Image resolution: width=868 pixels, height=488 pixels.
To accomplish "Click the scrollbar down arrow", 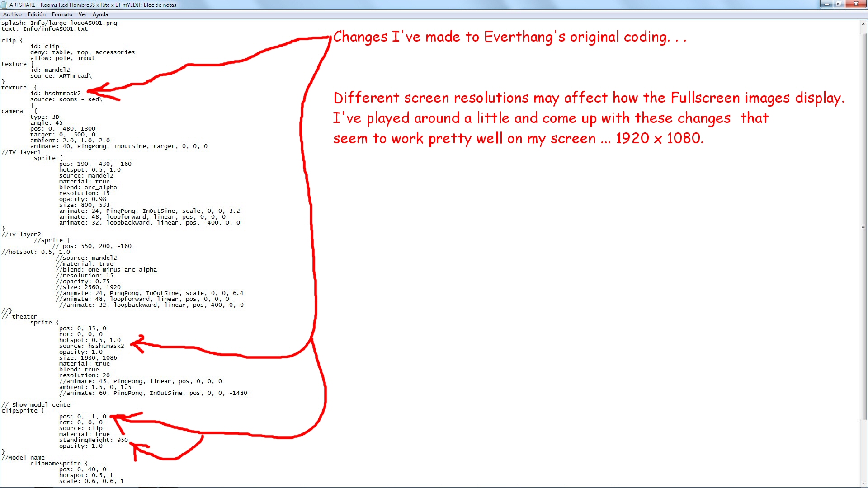I will [863, 483].
